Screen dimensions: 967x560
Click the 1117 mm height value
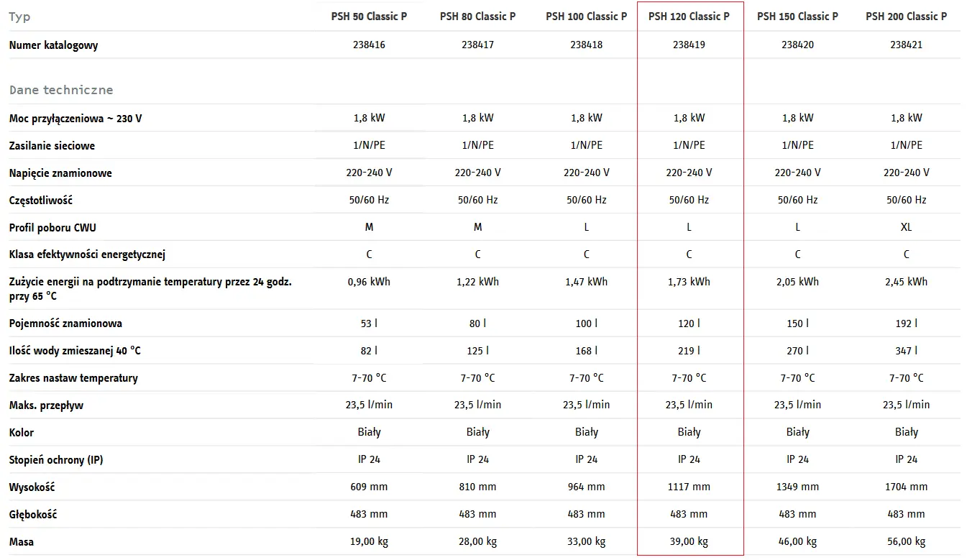pos(689,487)
